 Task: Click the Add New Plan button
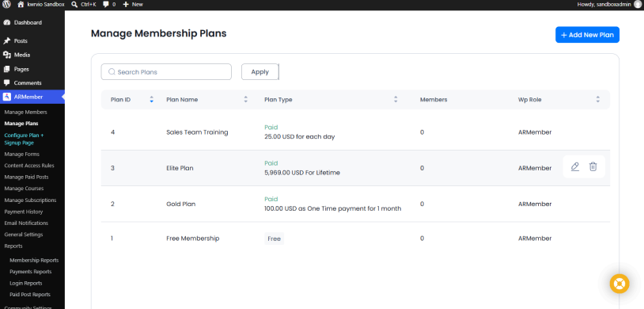point(587,35)
